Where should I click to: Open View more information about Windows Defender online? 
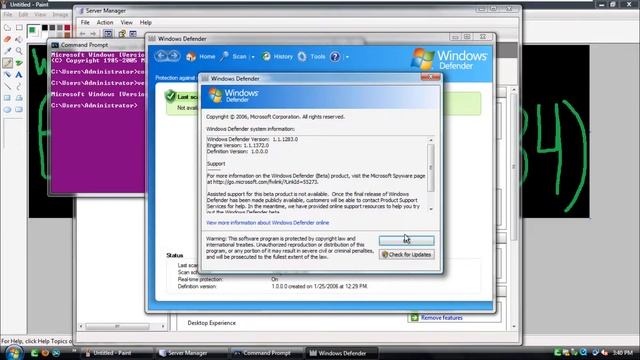[267, 223]
